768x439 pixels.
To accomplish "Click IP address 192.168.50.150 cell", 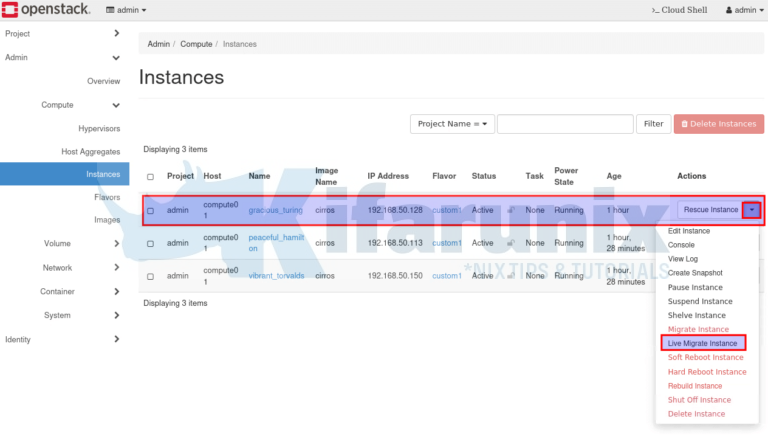I will click(395, 276).
